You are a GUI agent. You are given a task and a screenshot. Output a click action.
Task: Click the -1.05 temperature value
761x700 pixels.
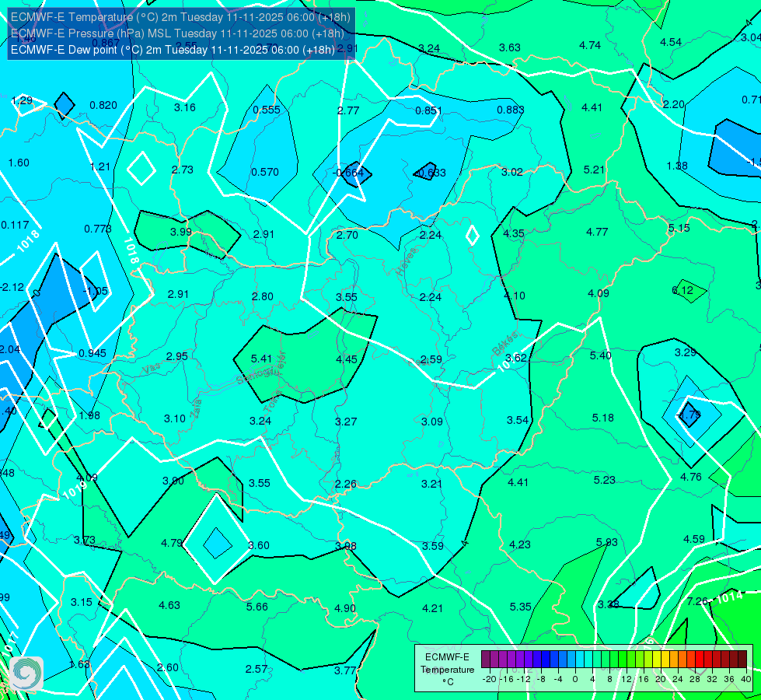pos(96,291)
